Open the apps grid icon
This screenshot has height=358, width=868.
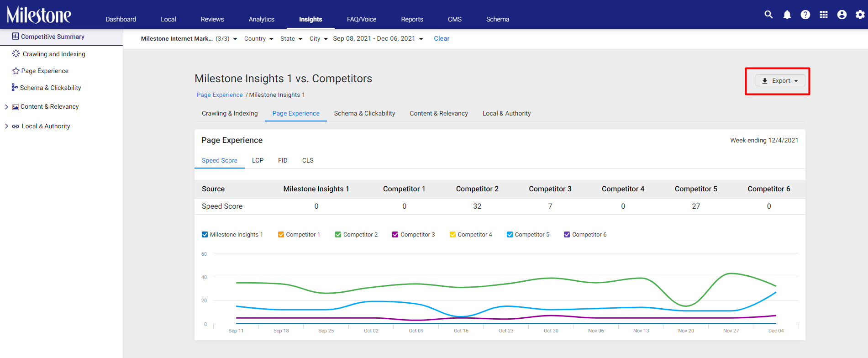[x=824, y=15]
